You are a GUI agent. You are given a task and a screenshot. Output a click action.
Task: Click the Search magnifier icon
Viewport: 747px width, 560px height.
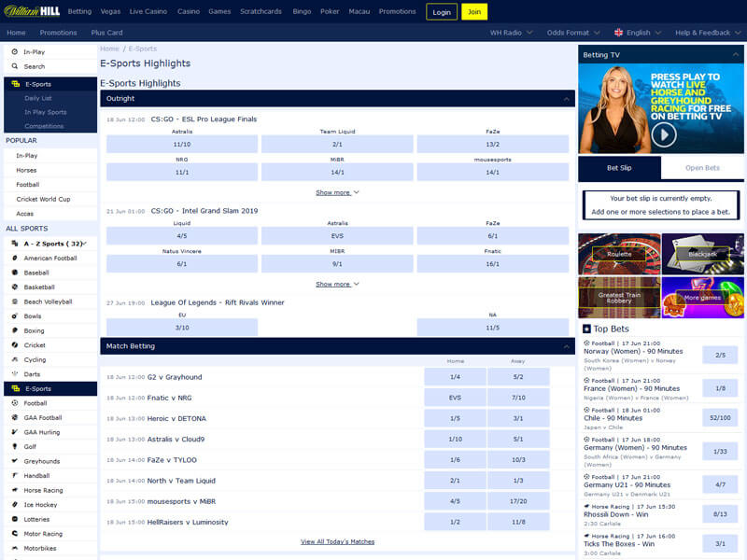[15, 66]
